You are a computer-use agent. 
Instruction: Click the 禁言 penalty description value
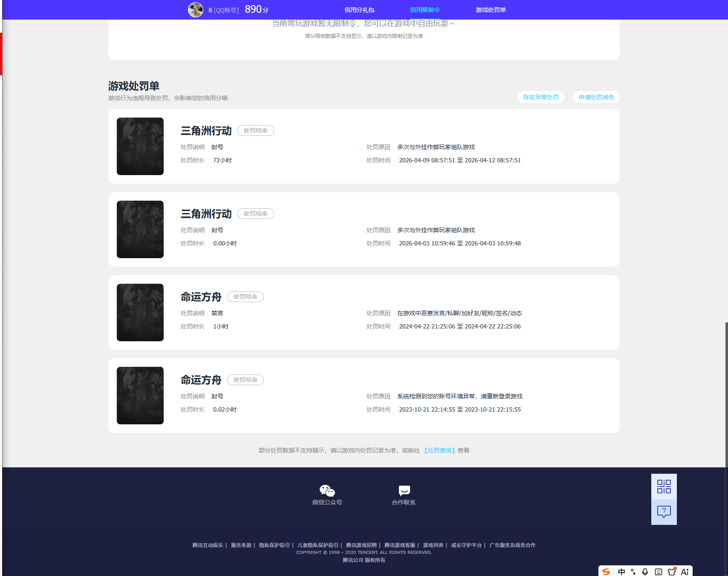click(217, 313)
